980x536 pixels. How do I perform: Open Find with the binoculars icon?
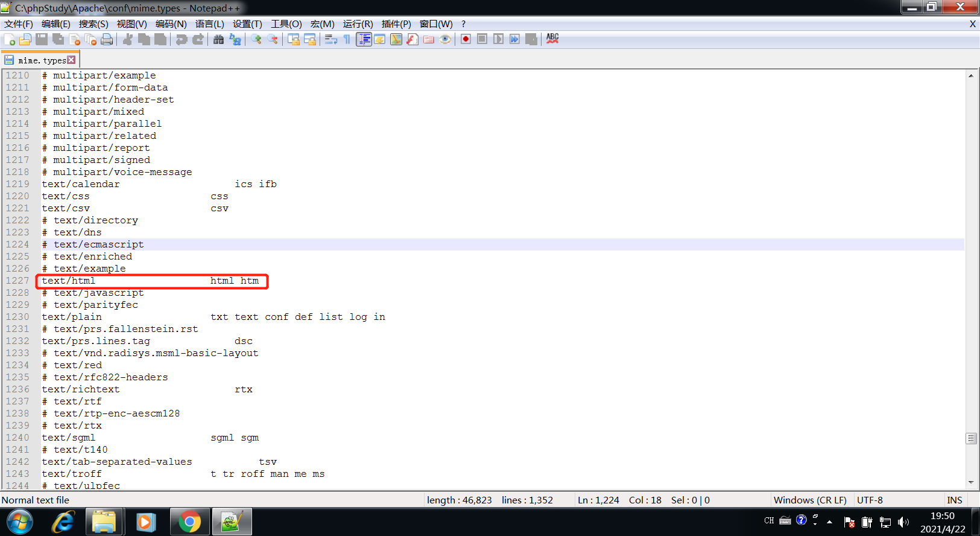(218, 39)
